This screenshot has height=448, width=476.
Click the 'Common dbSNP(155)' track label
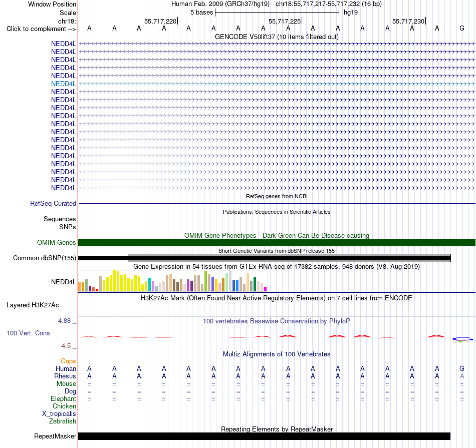[45, 258]
